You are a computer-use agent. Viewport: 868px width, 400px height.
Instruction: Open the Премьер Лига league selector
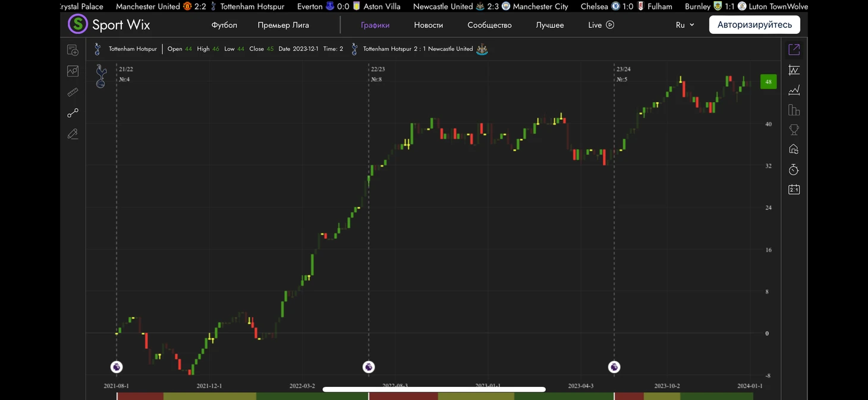tap(283, 25)
